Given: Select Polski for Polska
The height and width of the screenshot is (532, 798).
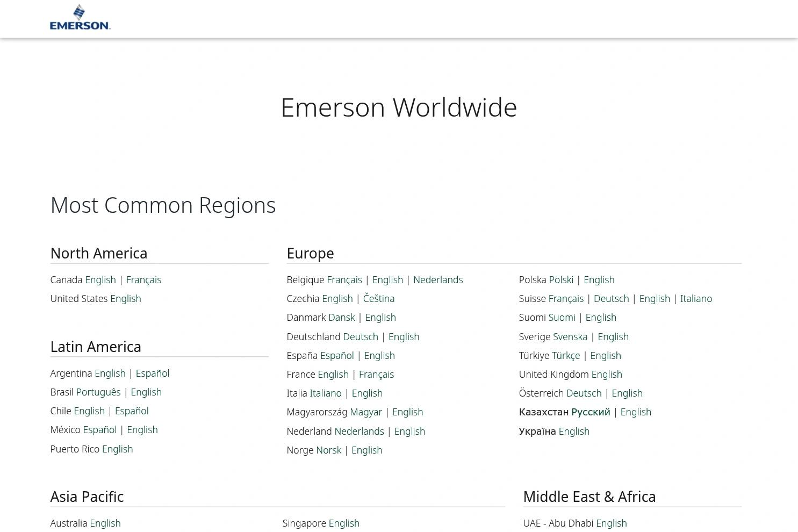Looking at the screenshot, I should coord(562,279).
